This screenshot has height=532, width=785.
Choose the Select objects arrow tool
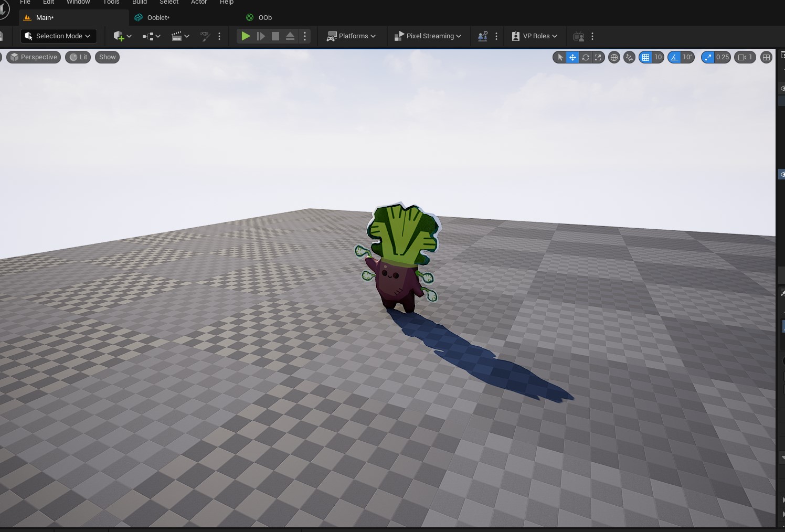[x=560, y=57]
